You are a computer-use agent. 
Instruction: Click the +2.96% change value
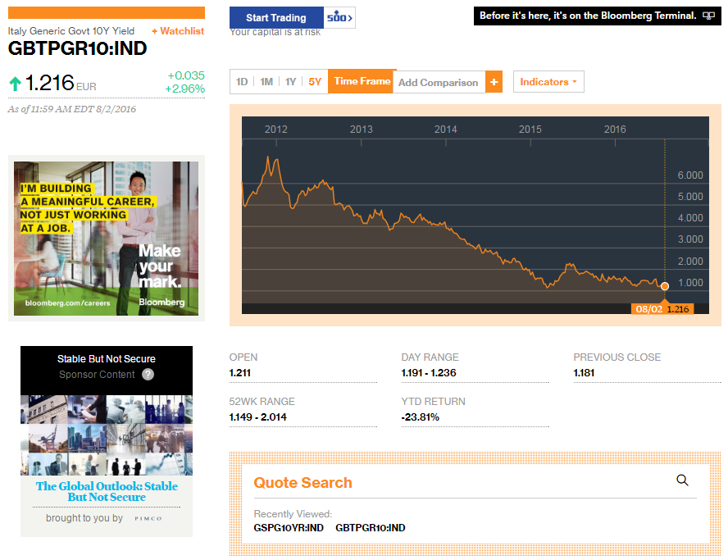(x=184, y=89)
